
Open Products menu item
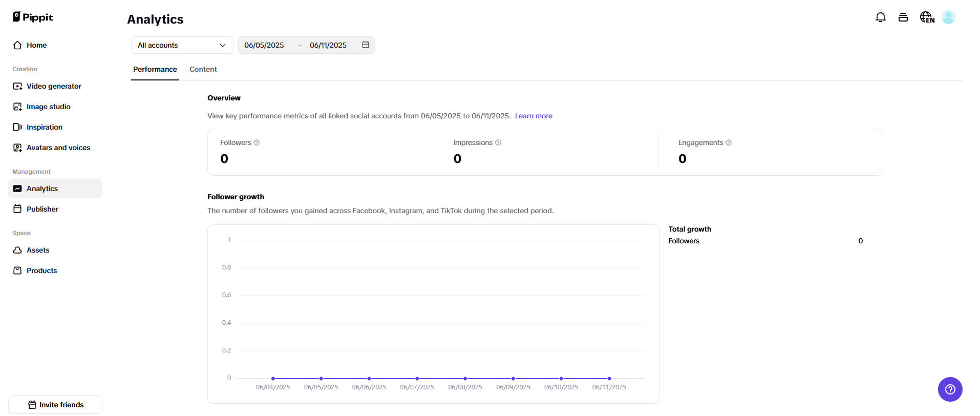coord(55,271)
